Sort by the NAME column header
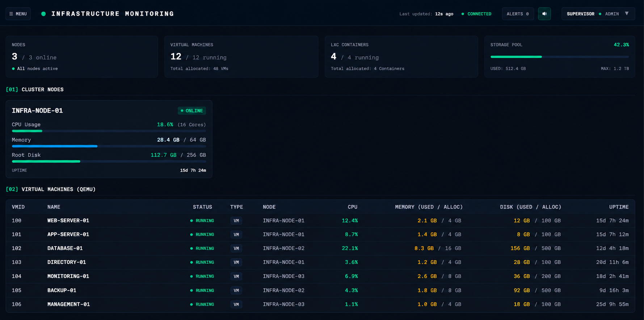Screen dimensions: 644x320 click(x=54, y=207)
